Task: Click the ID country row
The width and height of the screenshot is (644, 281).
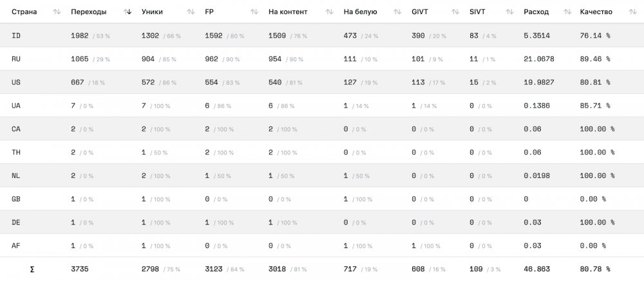Action: 322,36
